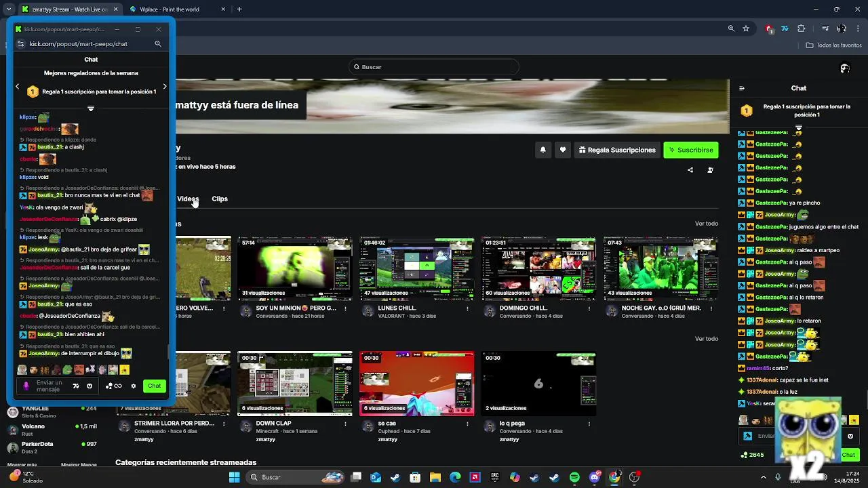Open NOCHE GAY video thumbnail
The height and width of the screenshot is (488, 868).
point(661,268)
